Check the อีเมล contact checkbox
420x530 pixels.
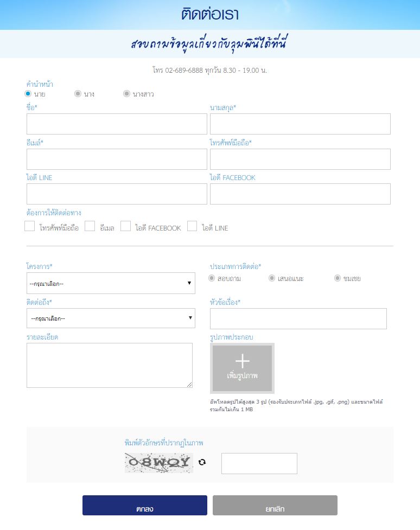click(x=90, y=226)
